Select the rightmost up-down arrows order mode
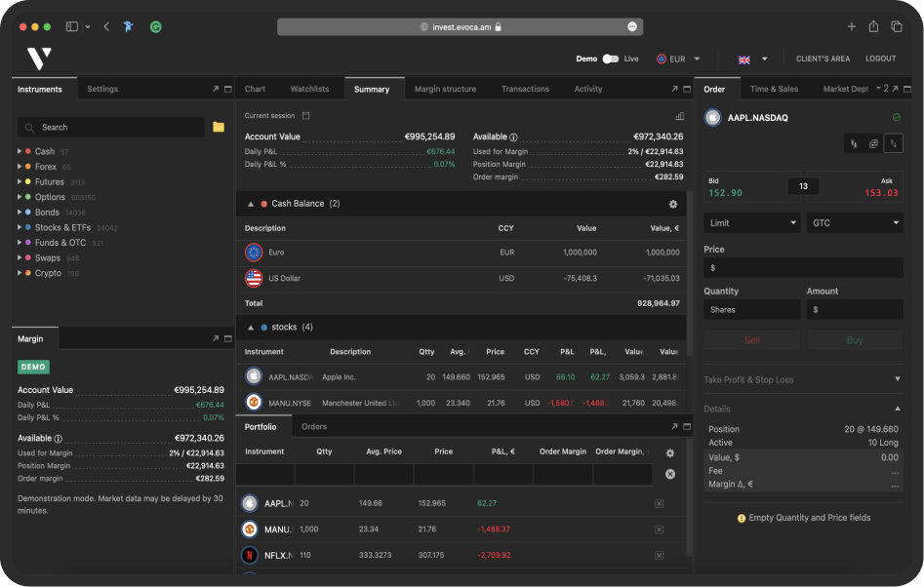 894,143
